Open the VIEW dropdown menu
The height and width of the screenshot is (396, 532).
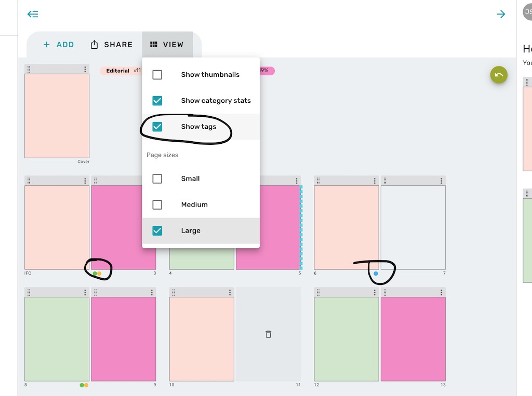[167, 44]
